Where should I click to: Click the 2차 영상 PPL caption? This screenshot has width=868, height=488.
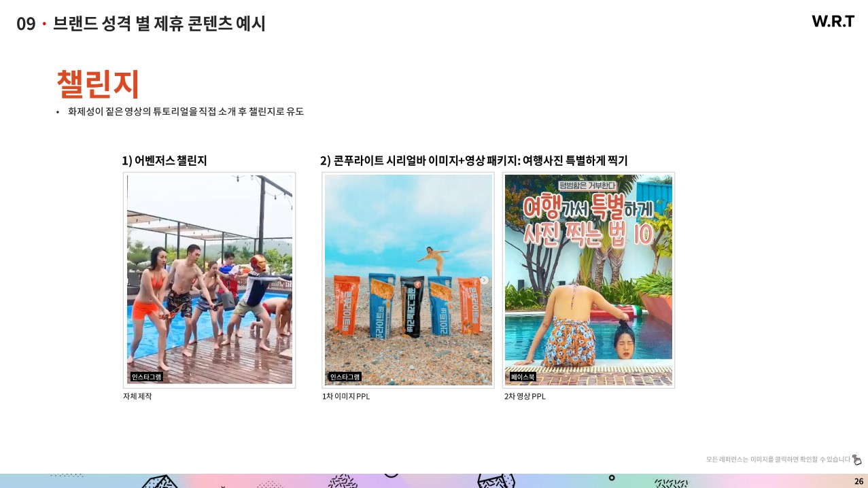[525, 396]
